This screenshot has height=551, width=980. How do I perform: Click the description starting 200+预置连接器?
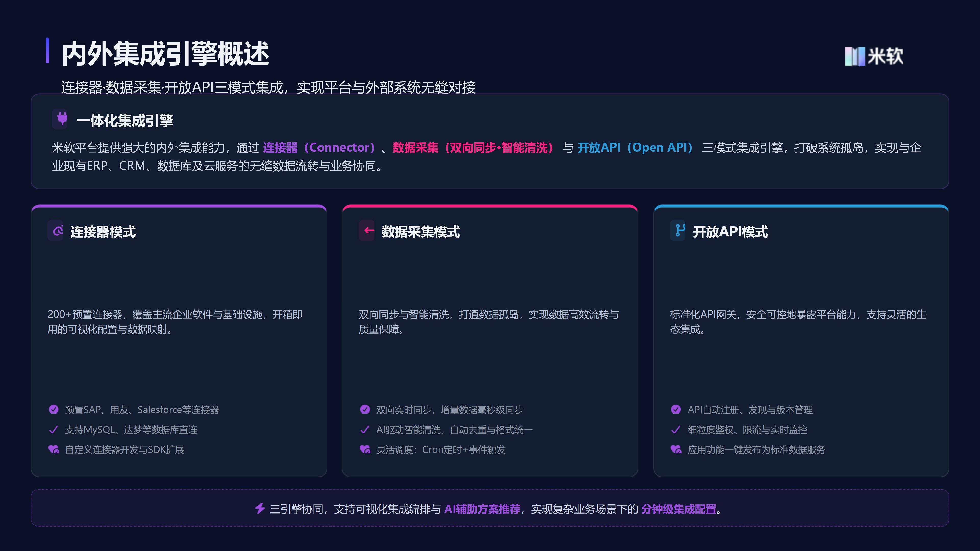point(175,322)
